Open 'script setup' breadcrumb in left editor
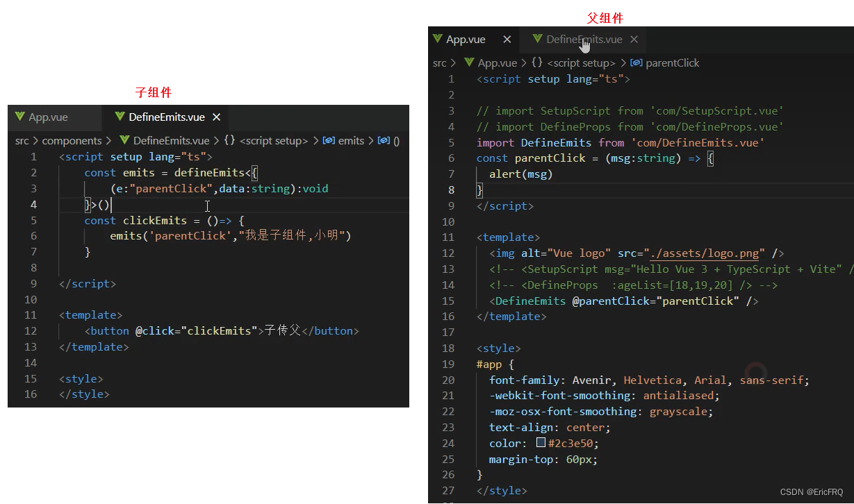Viewport: 854px width, 504px height. coord(274,140)
